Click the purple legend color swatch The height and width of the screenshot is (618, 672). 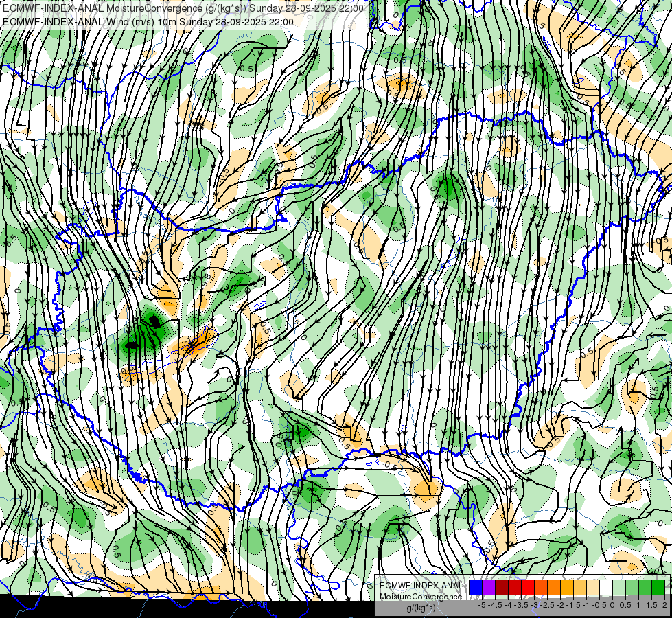click(489, 588)
